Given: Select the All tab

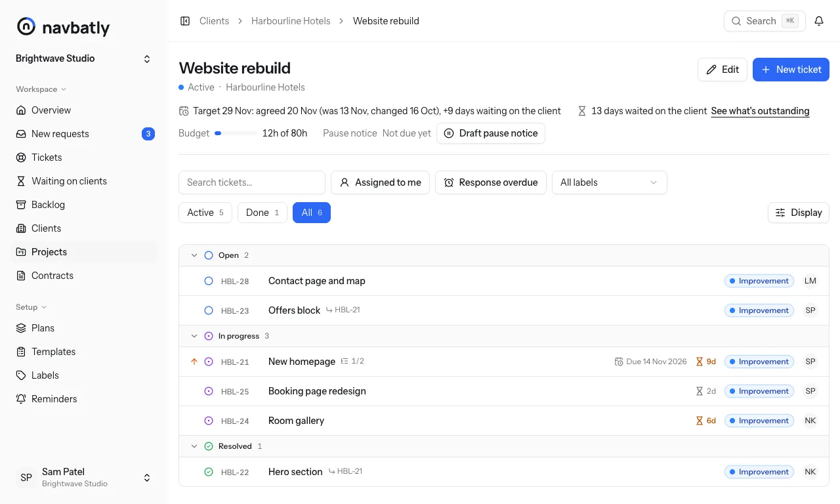Looking at the screenshot, I should tap(312, 213).
